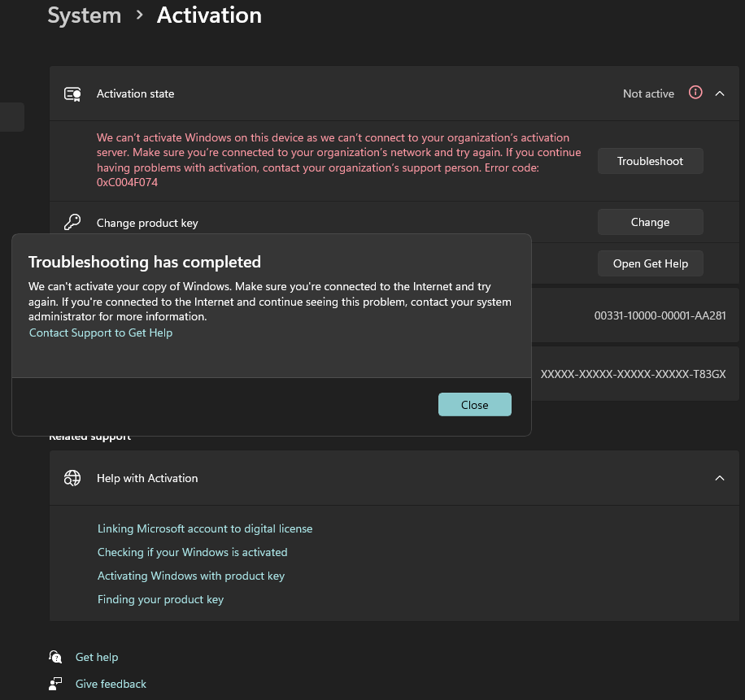Go back to System via breadcrumb
745x700 pixels.
click(x=84, y=15)
